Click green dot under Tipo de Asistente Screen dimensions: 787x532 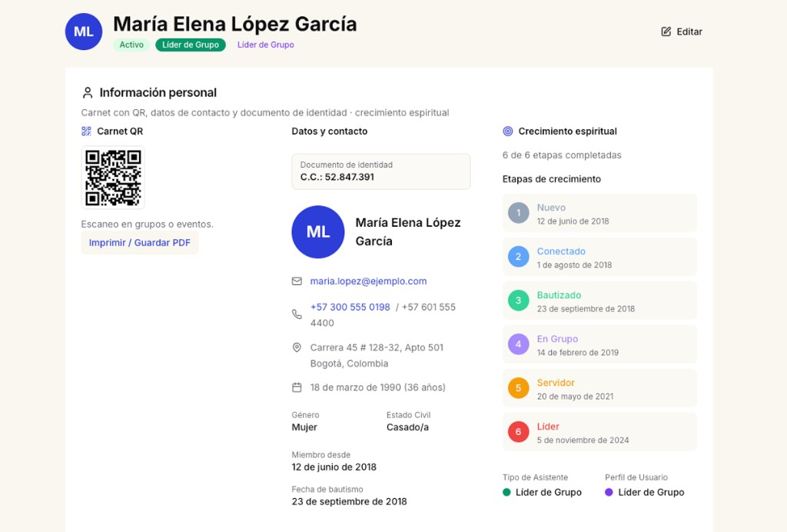tap(506, 492)
